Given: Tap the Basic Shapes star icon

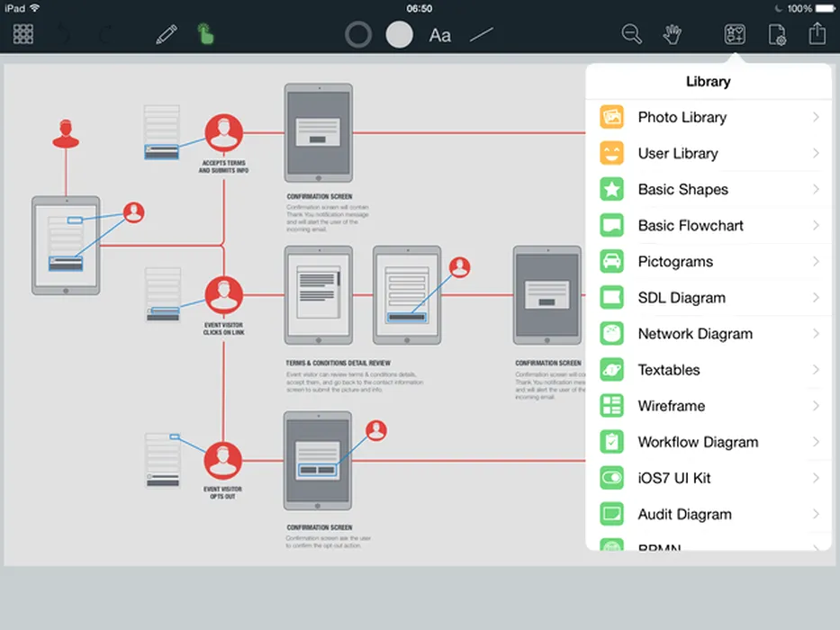Looking at the screenshot, I should pyautogui.click(x=611, y=190).
